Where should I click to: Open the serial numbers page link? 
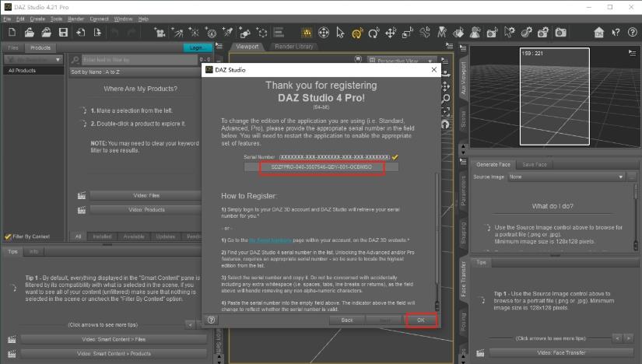coord(270,240)
